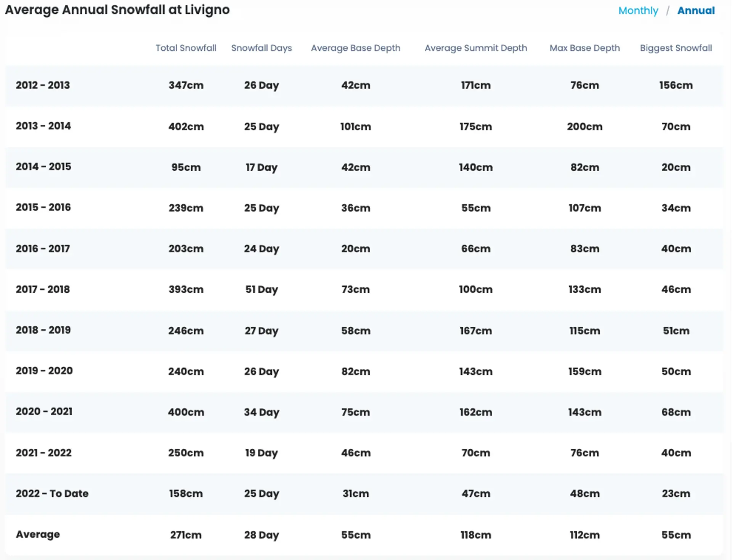Click the 2017 - 2018 season label
The height and width of the screenshot is (560, 732).
(x=43, y=289)
